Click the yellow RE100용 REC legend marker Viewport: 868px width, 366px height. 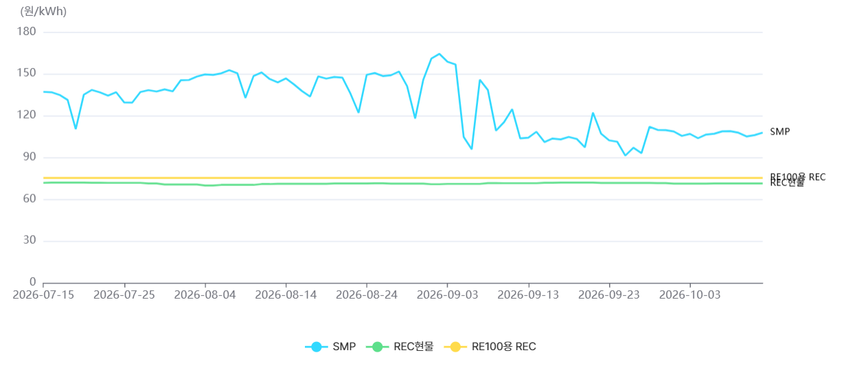click(455, 347)
